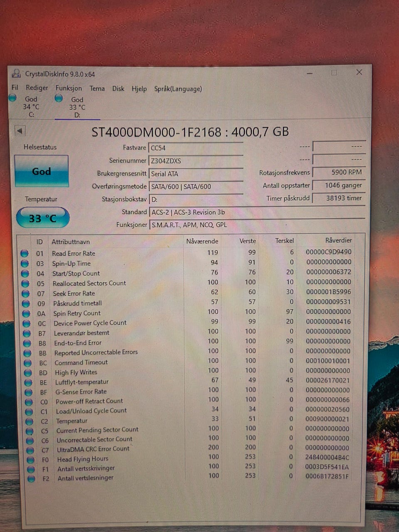Click the ID column header

39,242
